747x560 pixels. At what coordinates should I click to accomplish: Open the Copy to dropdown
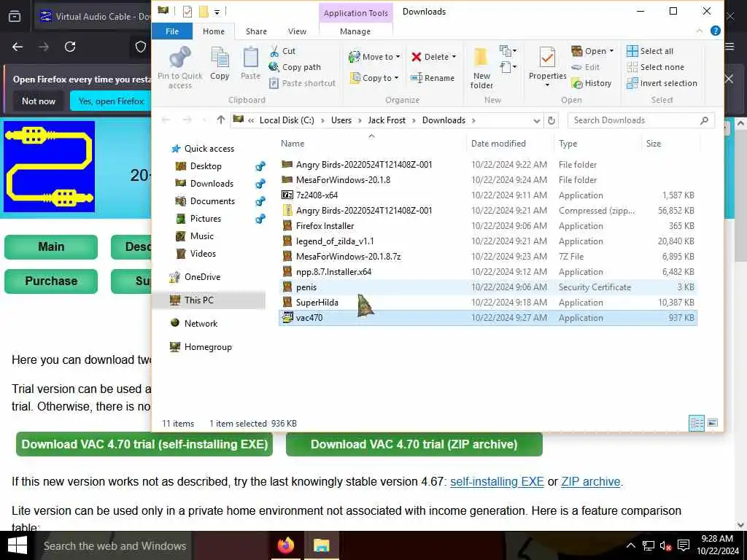(374, 77)
